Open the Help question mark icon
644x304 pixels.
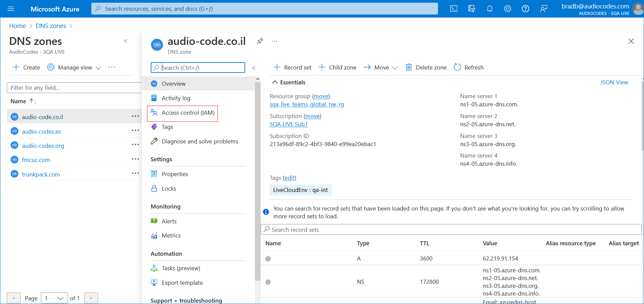tap(525, 9)
